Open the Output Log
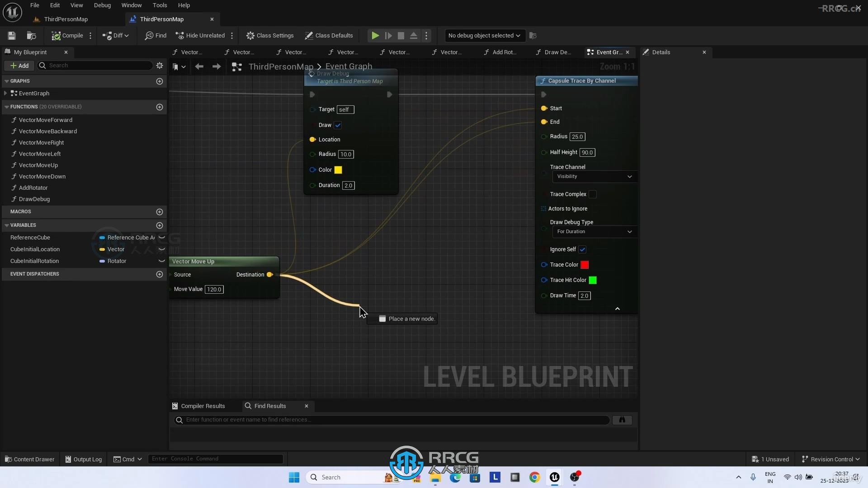The image size is (868, 488). (84, 460)
